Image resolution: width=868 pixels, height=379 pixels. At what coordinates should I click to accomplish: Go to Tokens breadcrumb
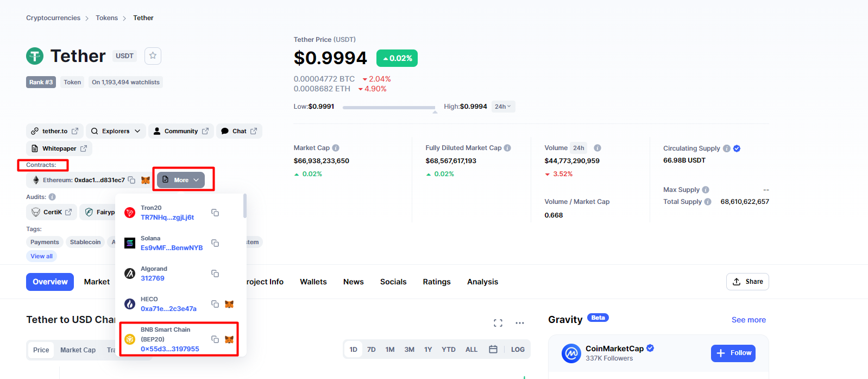pyautogui.click(x=106, y=18)
